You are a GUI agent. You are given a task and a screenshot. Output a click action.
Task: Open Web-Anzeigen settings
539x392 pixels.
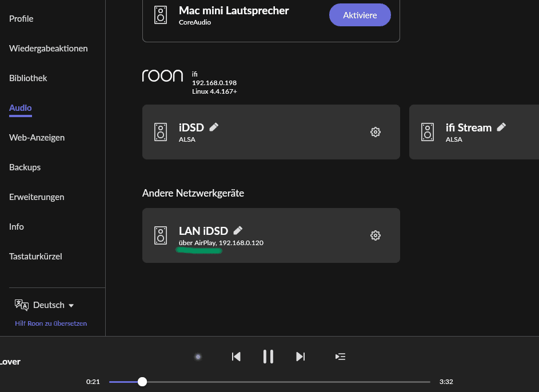37,138
